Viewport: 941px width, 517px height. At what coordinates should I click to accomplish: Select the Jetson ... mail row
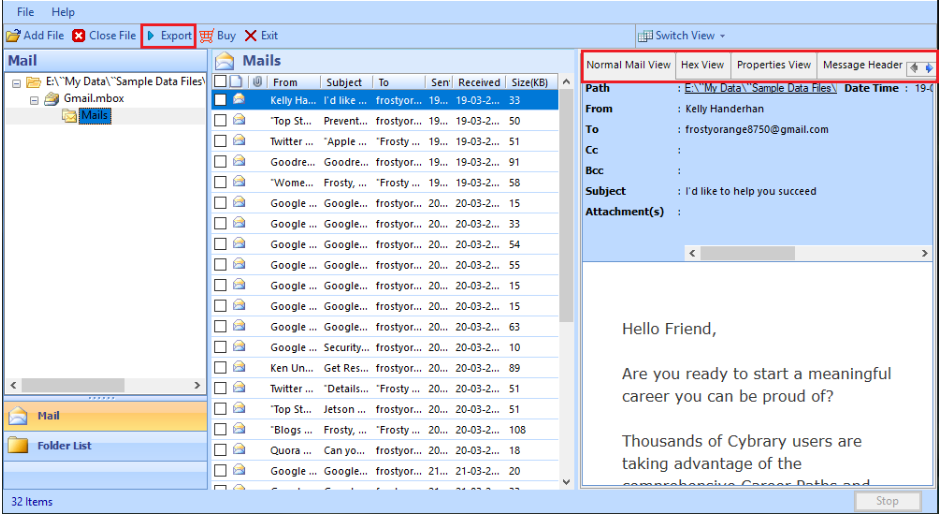click(x=385, y=410)
